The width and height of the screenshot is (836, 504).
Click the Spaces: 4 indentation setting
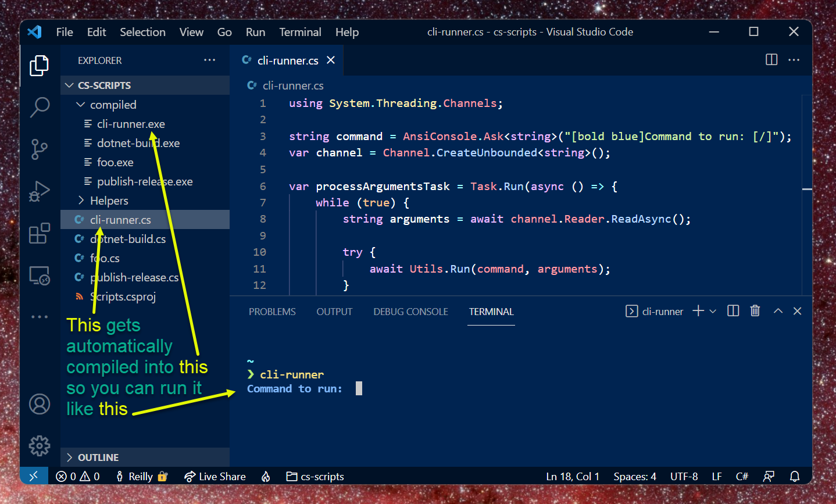click(x=634, y=477)
